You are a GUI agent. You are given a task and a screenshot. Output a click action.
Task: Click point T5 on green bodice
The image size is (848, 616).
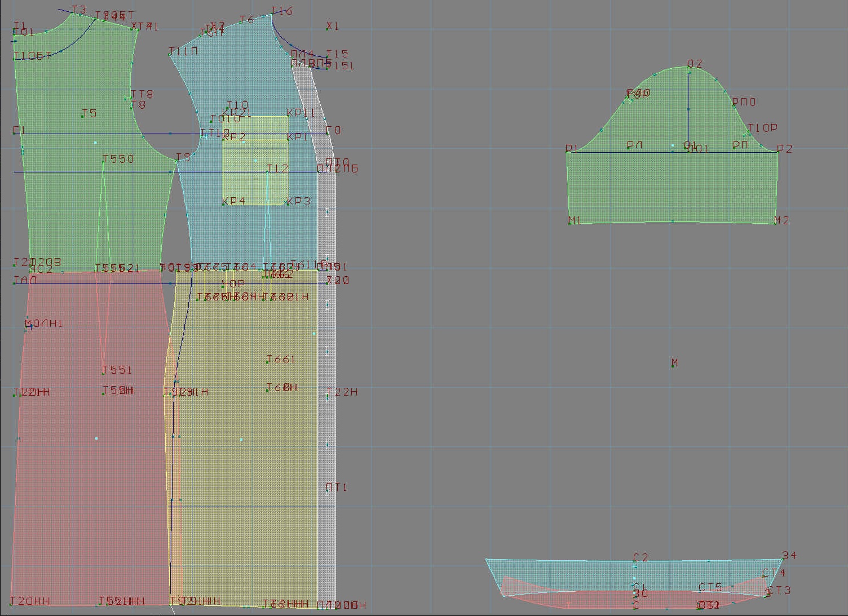pyautogui.click(x=83, y=116)
